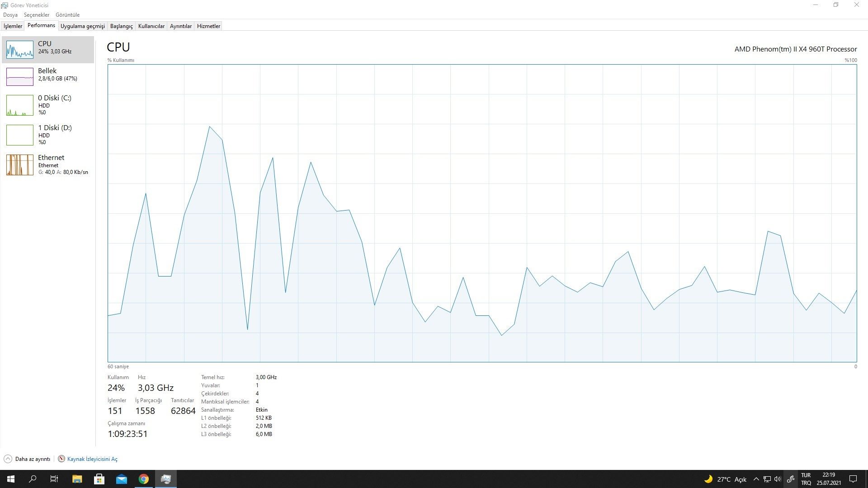The height and width of the screenshot is (488, 868).
Task: Open the Seçenekler menu
Action: click(x=37, y=15)
